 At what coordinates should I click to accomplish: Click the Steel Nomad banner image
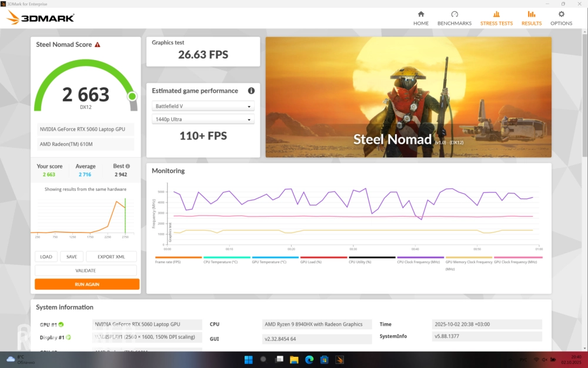(408, 97)
